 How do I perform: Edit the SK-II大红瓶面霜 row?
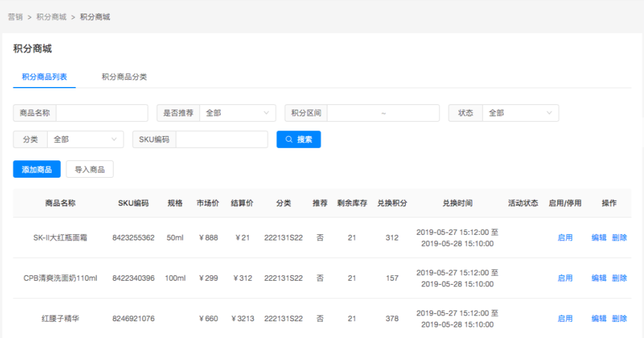599,237
